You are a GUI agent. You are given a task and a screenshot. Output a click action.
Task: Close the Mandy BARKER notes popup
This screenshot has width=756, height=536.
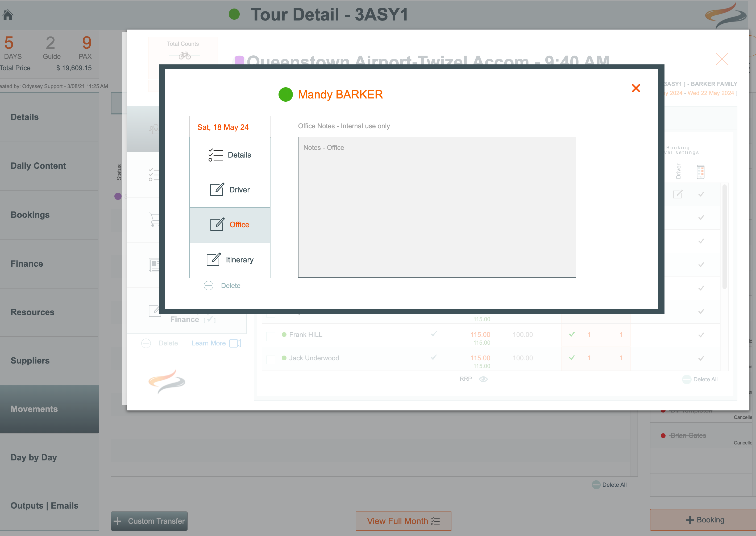point(635,88)
